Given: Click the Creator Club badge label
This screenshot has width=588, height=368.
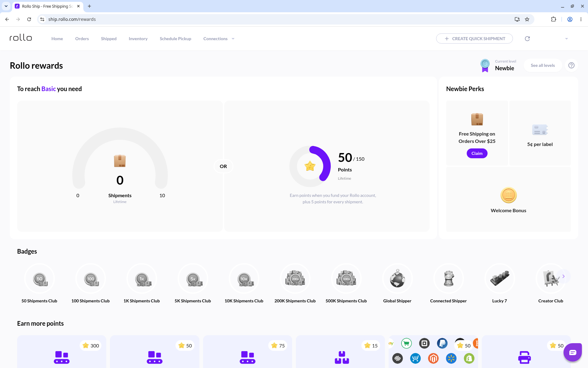Looking at the screenshot, I should pos(551,301).
